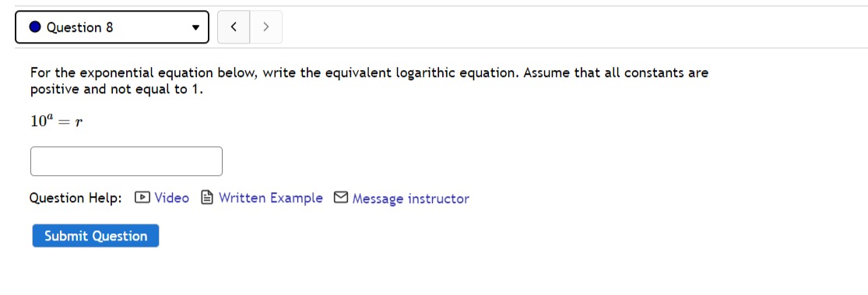Click the equation 10^a = r

pos(57,121)
